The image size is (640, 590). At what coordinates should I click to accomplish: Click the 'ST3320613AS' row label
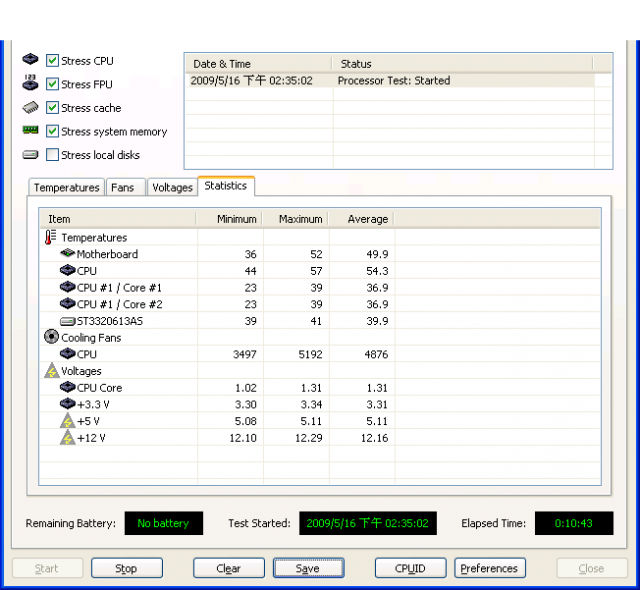click(x=110, y=321)
